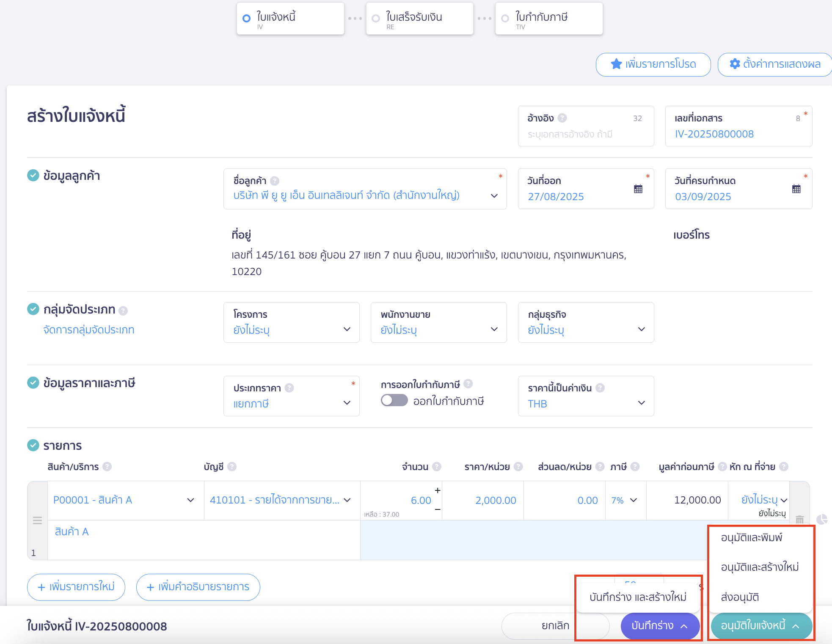Open the โครงการ dropdown

(292, 322)
